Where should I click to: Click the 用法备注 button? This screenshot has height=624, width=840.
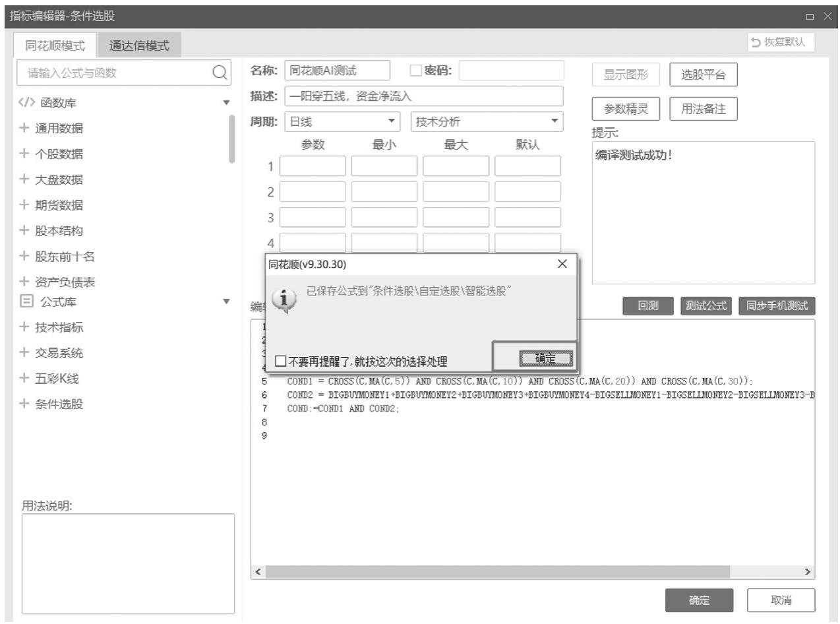(703, 109)
